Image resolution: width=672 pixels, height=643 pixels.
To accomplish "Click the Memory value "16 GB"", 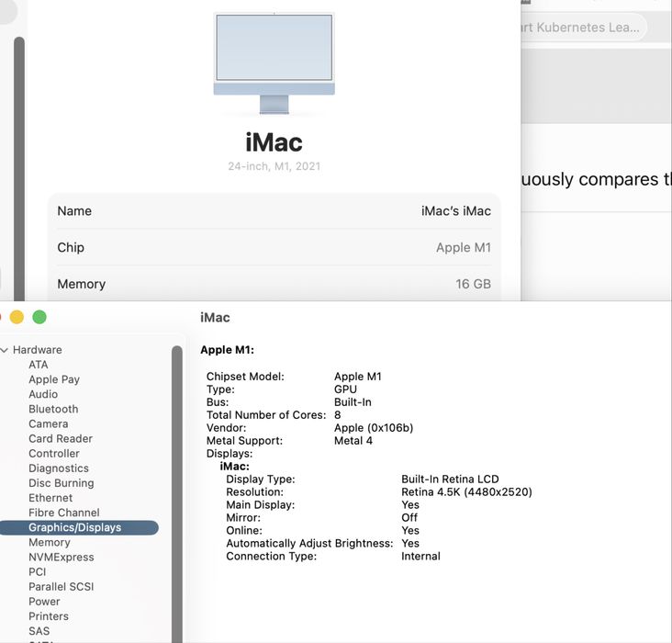I will [473, 284].
